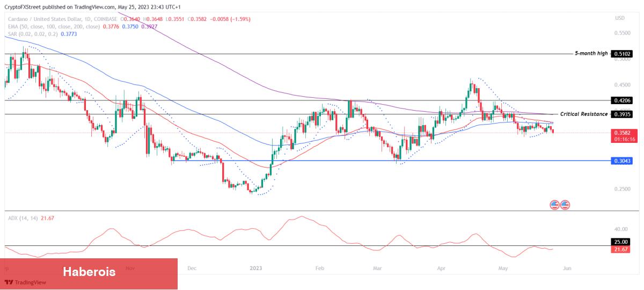
Task: Click the USD currency label on price axis
Action: click(620, 18)
